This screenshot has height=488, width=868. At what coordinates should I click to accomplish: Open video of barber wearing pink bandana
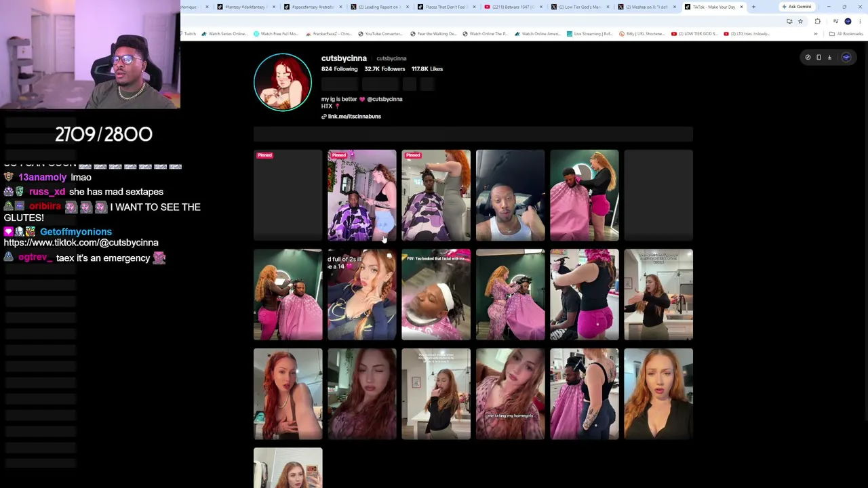[x=585, y=295]
